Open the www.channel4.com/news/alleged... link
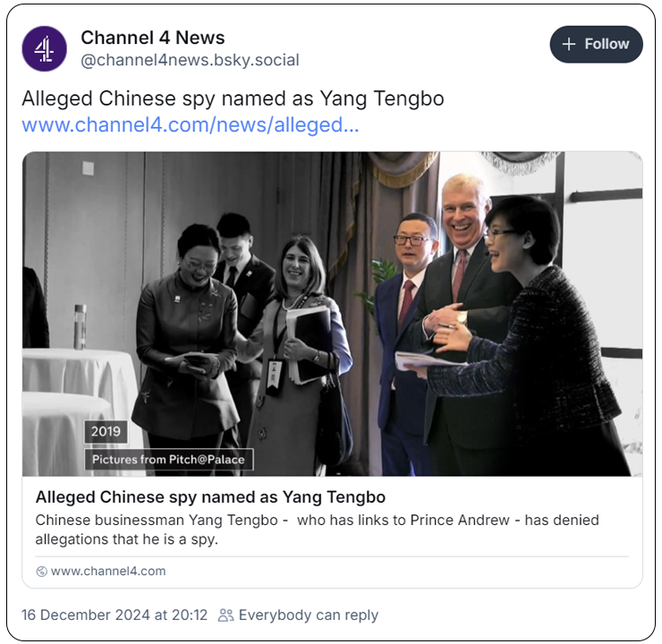 tap(191, 125)
